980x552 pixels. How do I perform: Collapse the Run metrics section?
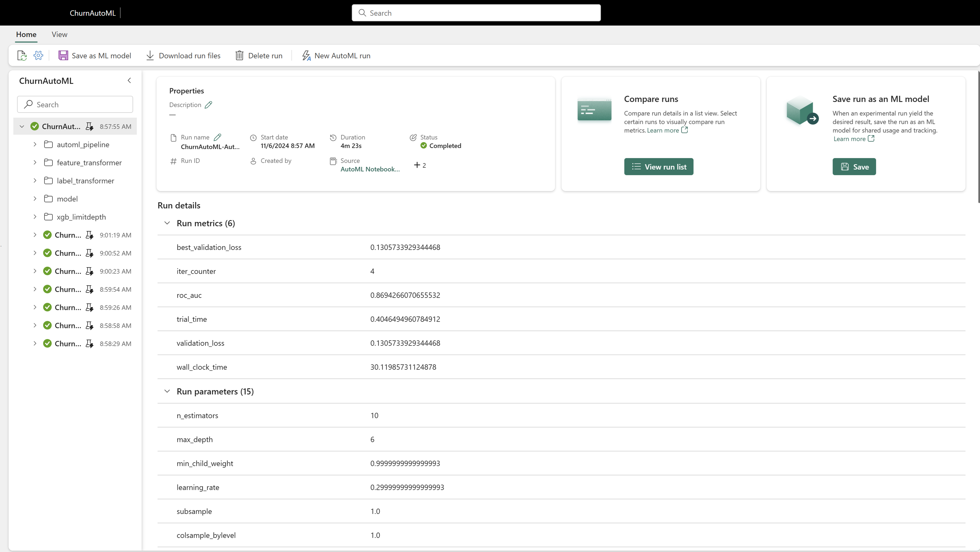pos(167,223)
